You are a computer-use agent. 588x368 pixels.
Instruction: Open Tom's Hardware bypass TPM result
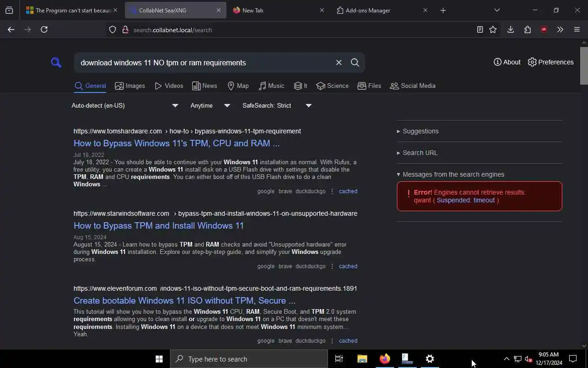click(x=176, y=143)
